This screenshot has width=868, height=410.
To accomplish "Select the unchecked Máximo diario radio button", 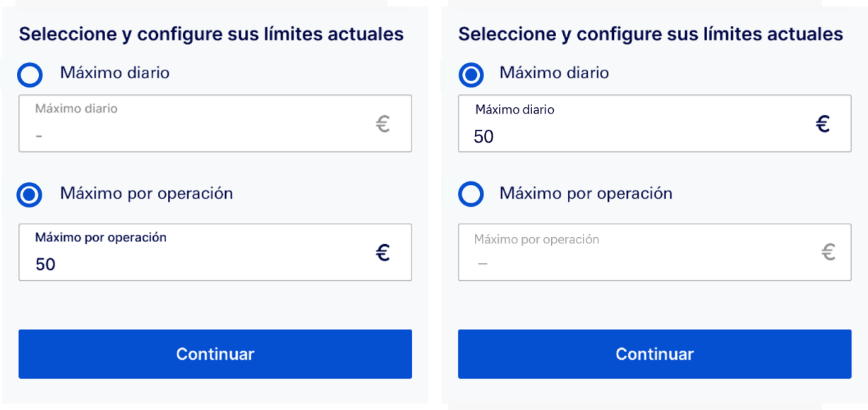I will [x=30, y=74].
